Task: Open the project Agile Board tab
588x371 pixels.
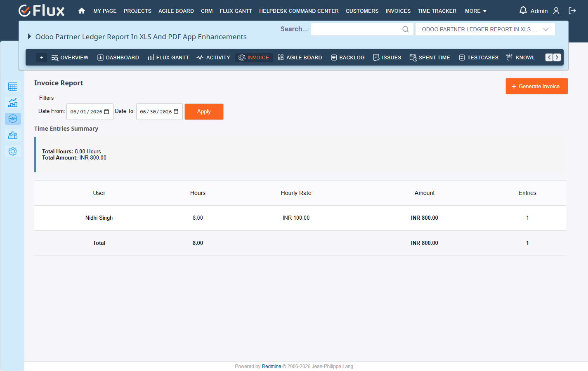Action: 300,58
